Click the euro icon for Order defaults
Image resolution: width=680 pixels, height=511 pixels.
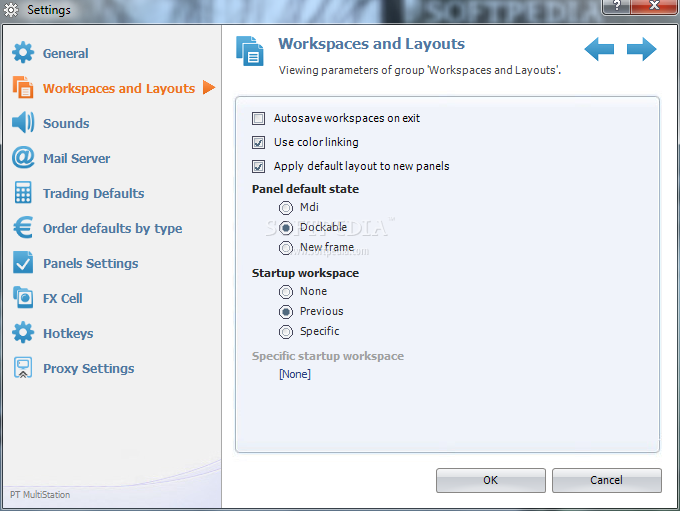23,228
